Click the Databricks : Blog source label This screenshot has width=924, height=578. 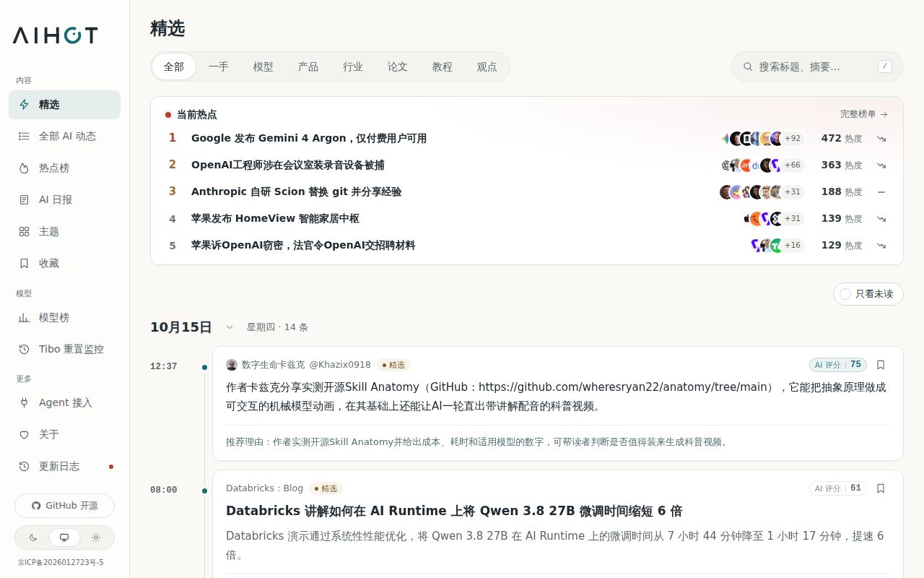tap(264, 488)
